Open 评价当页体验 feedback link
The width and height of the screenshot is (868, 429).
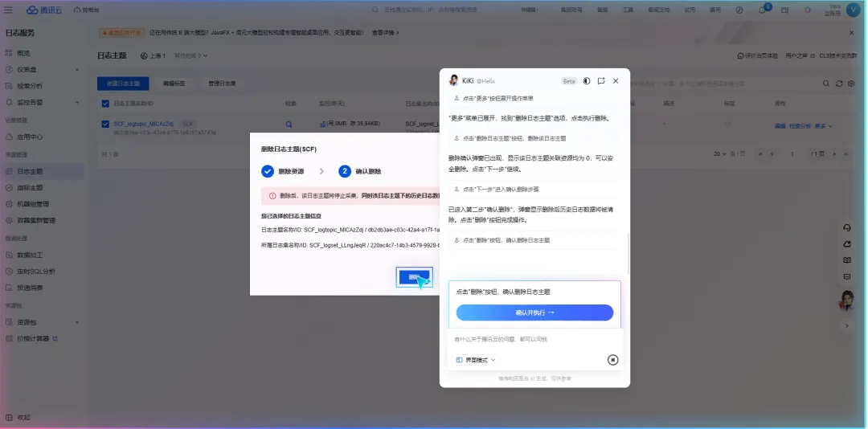[x=758, y=56]
